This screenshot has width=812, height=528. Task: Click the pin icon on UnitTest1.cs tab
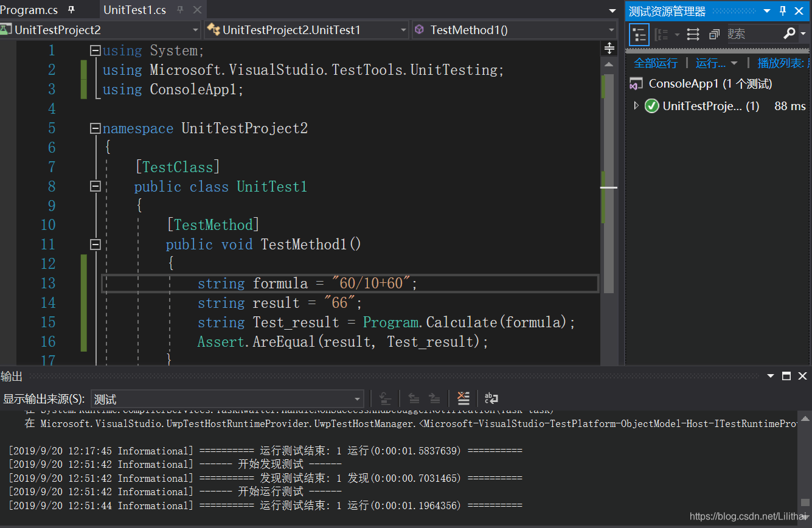pos(181,10)
